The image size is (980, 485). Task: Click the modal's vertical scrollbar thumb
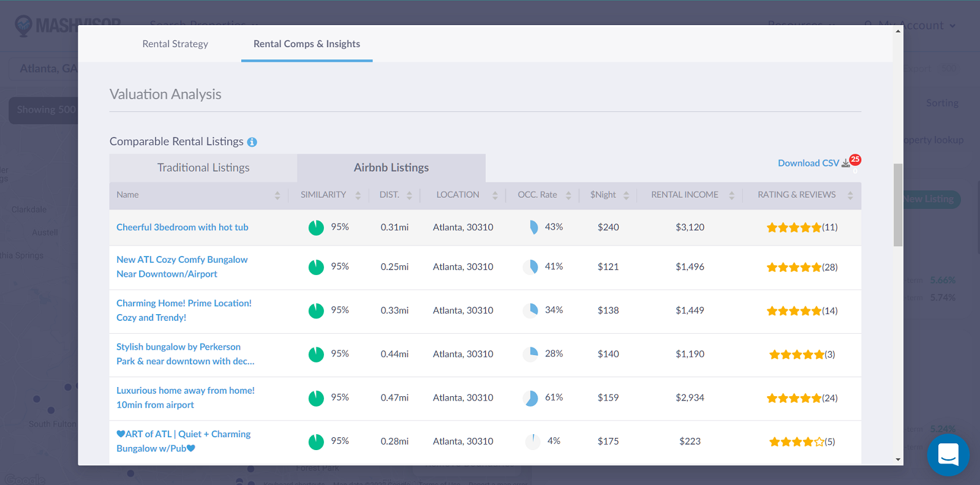pyautogui.click(x=898, y=205)
